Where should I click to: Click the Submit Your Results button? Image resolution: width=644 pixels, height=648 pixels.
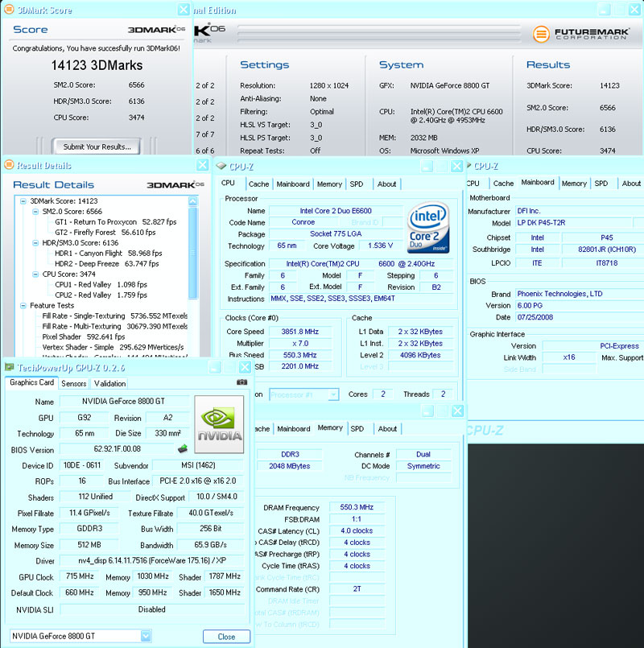pyautogui.click(x=97, y=147)
